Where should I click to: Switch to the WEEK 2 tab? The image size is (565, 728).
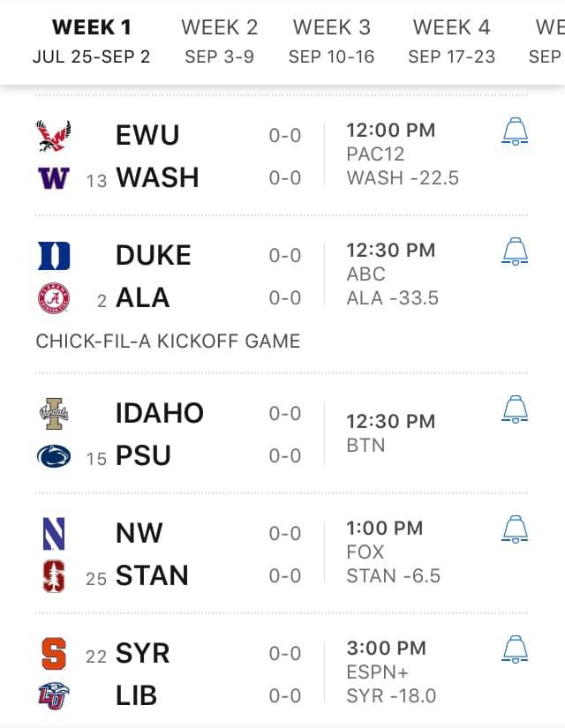click(x=219, y=41)
